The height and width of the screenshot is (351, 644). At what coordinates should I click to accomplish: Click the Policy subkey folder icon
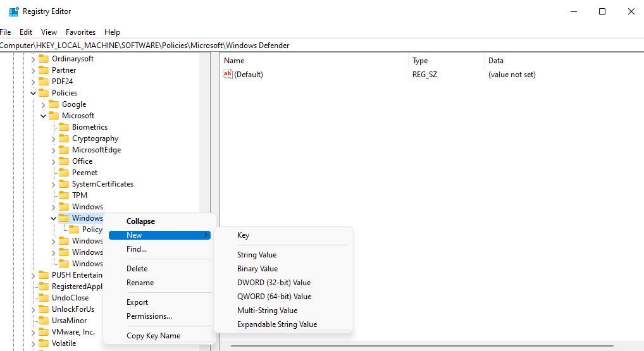click(x=74, y=230)
